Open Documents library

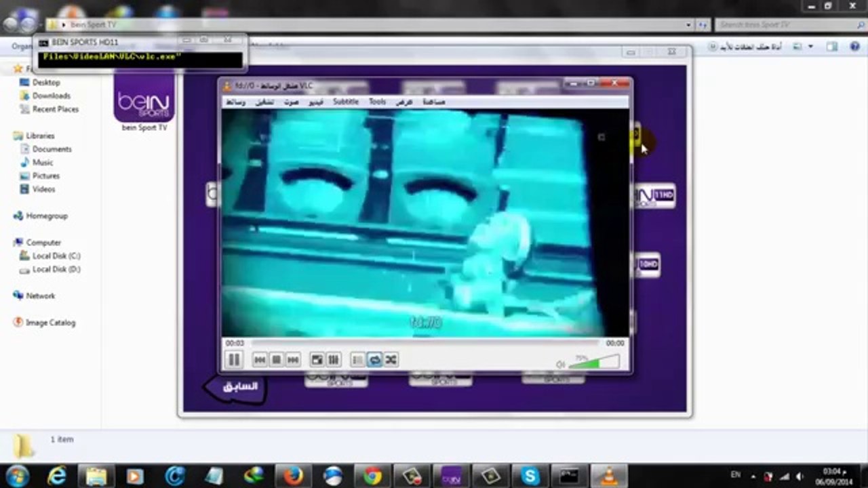click(52, 149)
